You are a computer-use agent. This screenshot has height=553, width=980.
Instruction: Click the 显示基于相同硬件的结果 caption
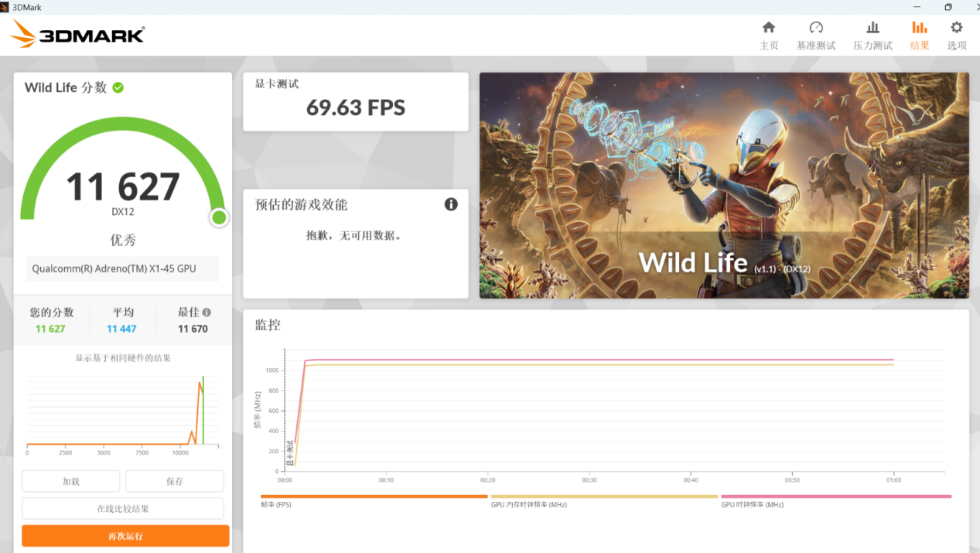[123, 358]
